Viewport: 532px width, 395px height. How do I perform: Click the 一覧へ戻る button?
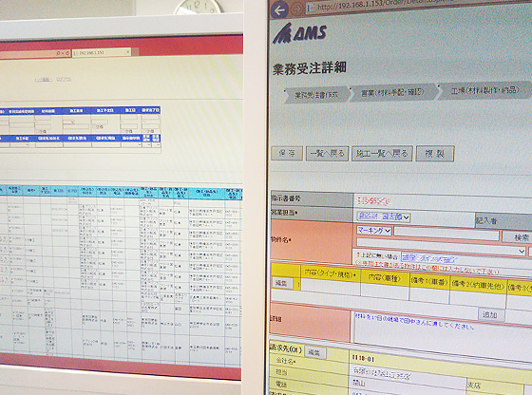(x=327, y=153)
